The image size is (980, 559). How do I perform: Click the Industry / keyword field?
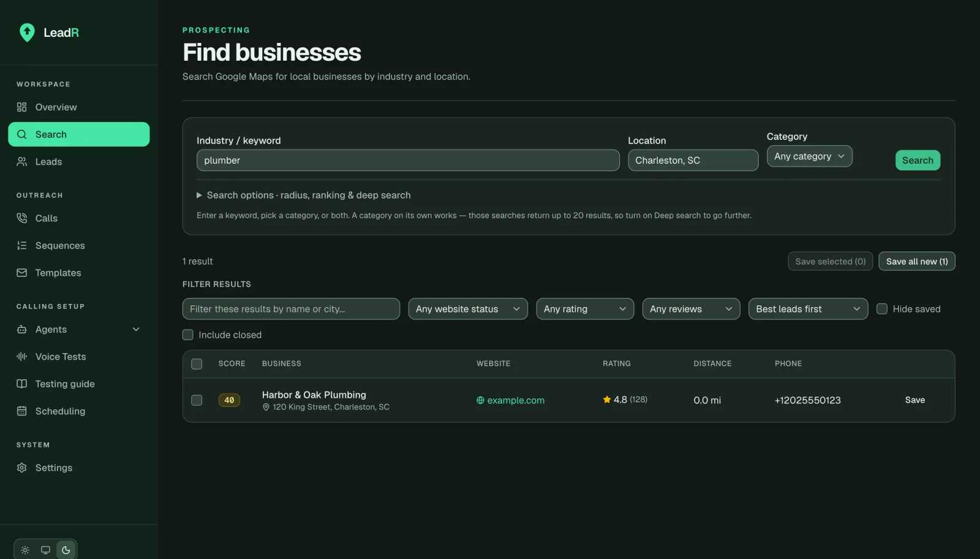point(408,161)
